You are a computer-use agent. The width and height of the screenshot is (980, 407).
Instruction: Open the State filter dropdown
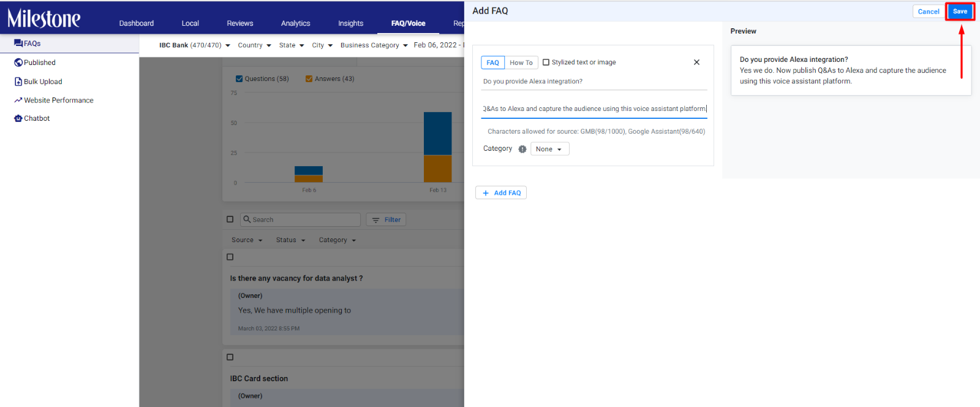coord(292,45)
